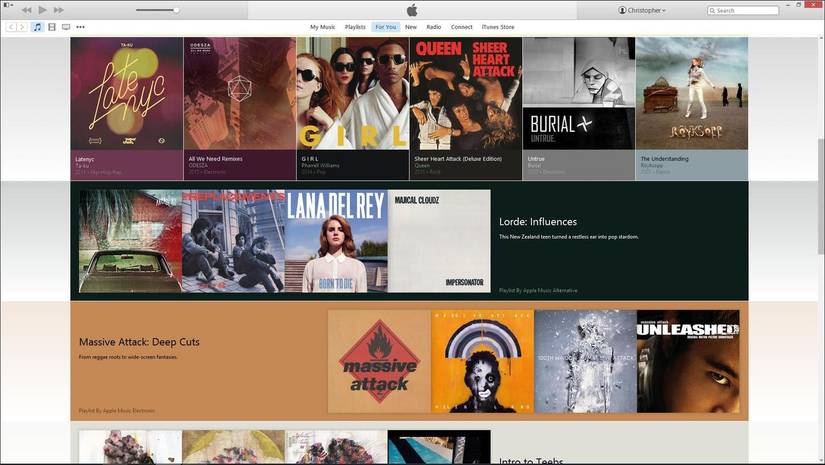The image size is (825, 465).
Task: Open the Latenyc album cover
Action: [x=127, y=94]
